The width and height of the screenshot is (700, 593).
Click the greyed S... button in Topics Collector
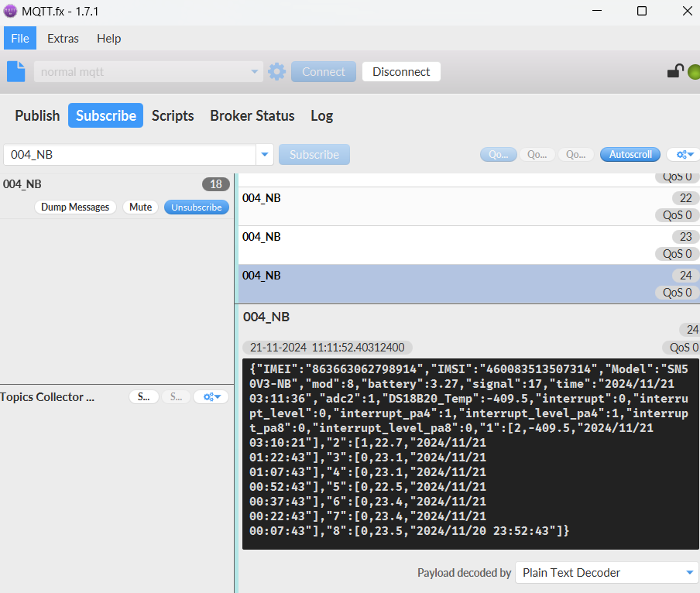[177, 396]
